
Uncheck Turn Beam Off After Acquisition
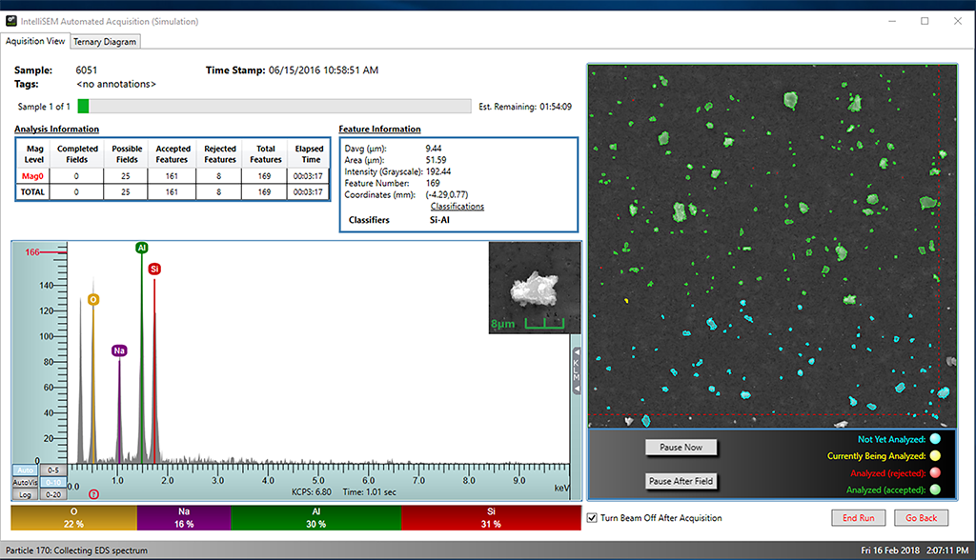pyautogui.click(x=593, y=518)
